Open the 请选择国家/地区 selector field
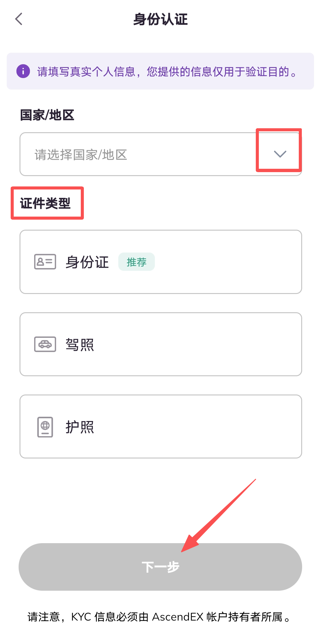Screen dimensions: 325x644 pos(137,154)
